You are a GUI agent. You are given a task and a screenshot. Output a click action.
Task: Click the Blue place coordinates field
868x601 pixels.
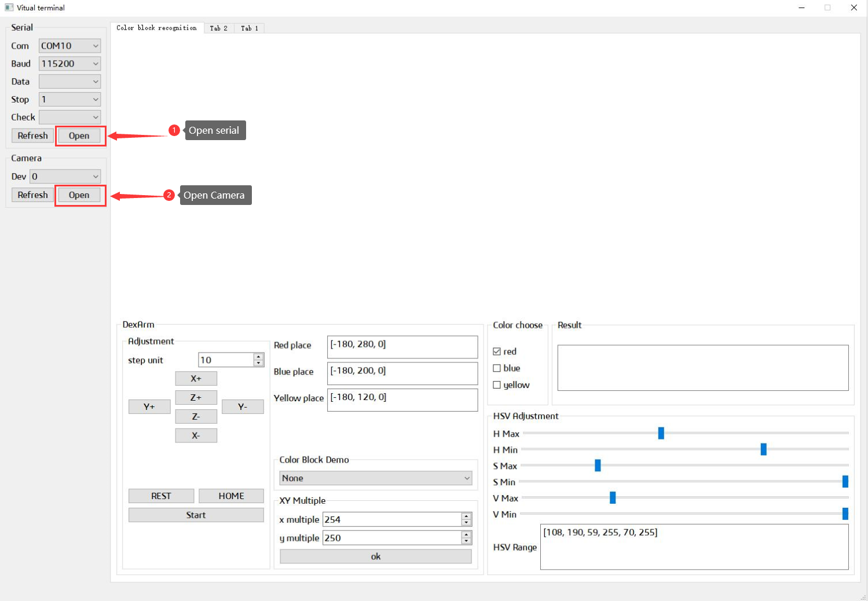pyautogui.click(x=402, y=373)
